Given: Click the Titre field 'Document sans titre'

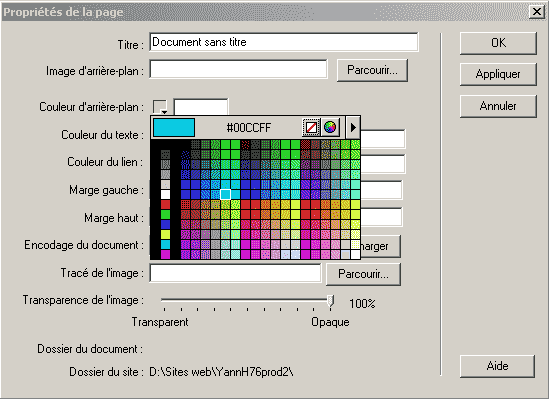Looking at the screenshot, I should tap(284, 42).
